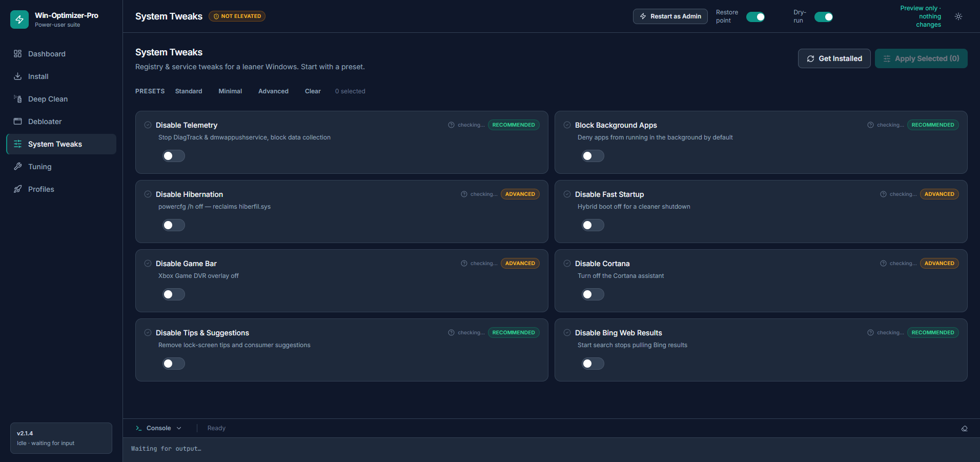This screenshot has width=980, height=462.
Task: Open Deep Clean in sidebar
Action: (x=61, y=99)
